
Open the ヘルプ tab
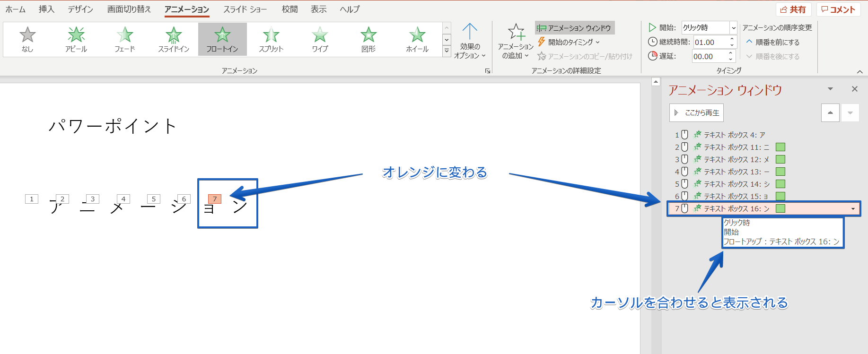tap(350, 9)
